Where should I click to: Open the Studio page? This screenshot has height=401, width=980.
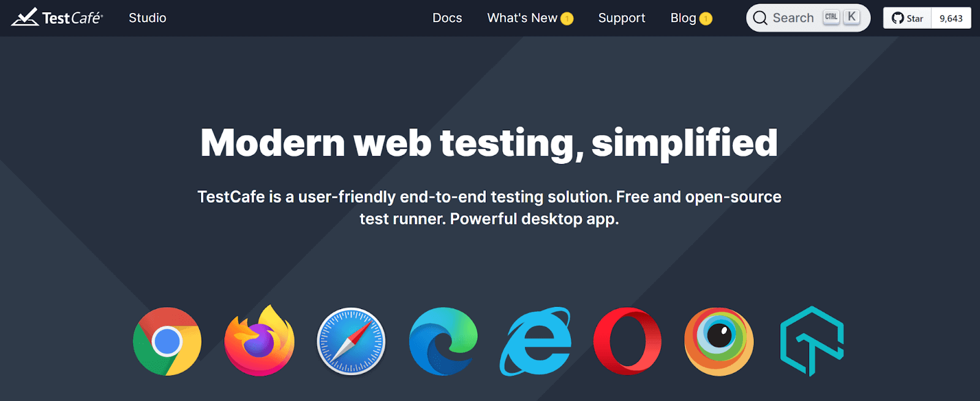148,18
